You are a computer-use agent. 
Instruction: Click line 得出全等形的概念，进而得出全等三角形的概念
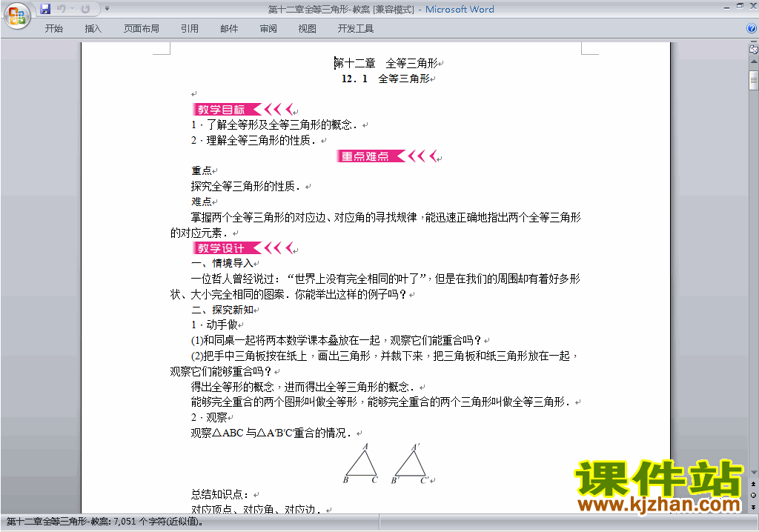point(303,387)
